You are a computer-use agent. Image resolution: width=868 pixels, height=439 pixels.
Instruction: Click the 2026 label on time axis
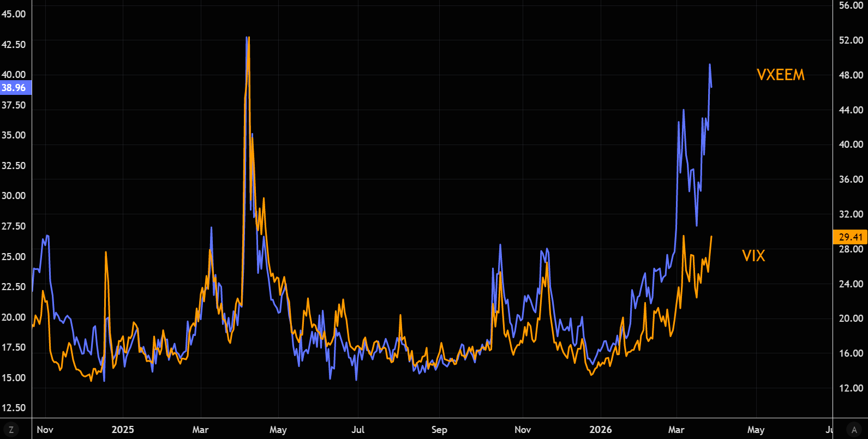pos(600,430)
